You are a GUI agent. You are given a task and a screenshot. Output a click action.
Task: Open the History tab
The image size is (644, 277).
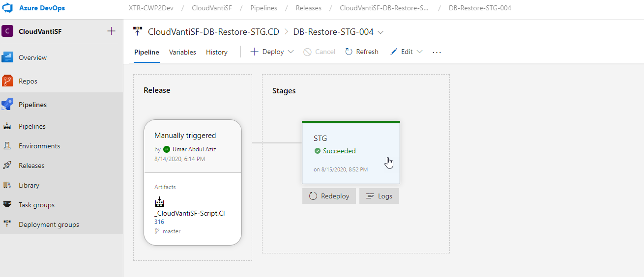pyautogui.click(x=217, y=52)
